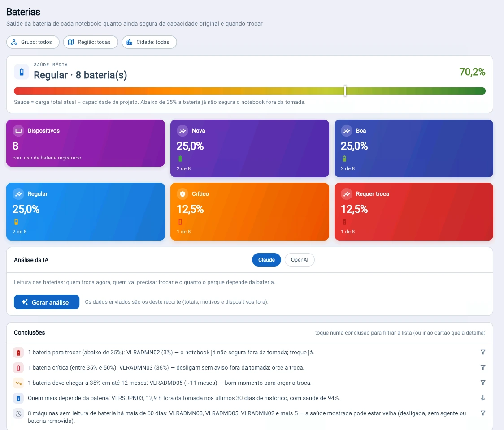
Task: Click the critical battery icon for VLRADMN03 conclusion
Action: [x=18, y=367]
